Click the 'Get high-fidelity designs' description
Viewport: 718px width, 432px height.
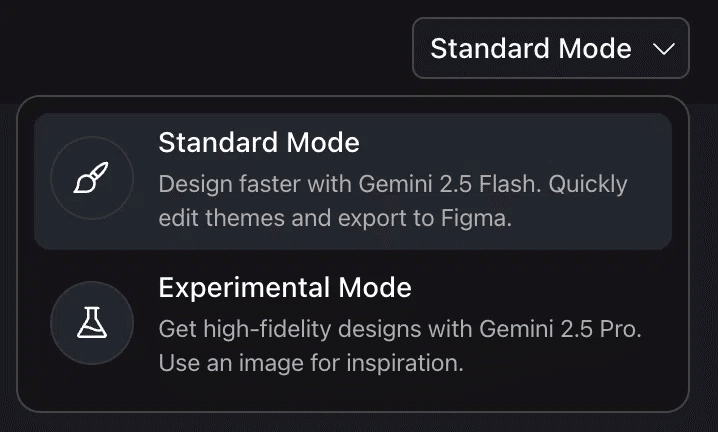(x=400, y=329)
